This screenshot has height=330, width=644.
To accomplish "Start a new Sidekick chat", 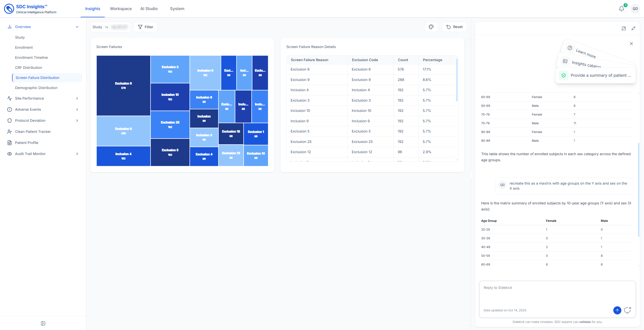I will [x=628, y=310].
